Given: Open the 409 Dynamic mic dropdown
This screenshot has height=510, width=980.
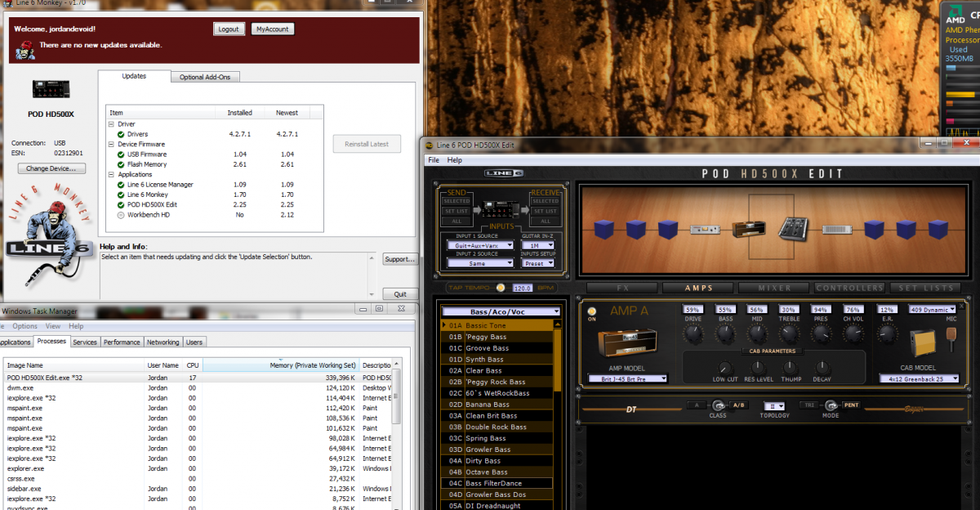Looking at the screenshot, I should [933, 310].
